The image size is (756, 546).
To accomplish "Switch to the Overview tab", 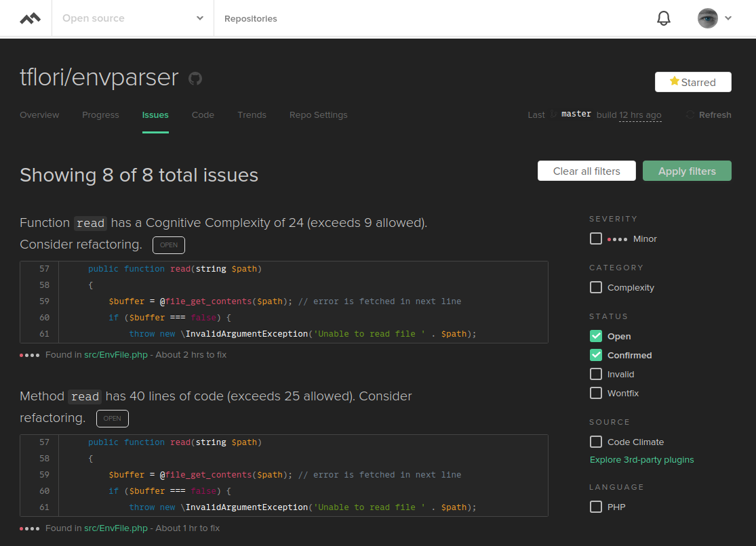I will pos(39,114).
